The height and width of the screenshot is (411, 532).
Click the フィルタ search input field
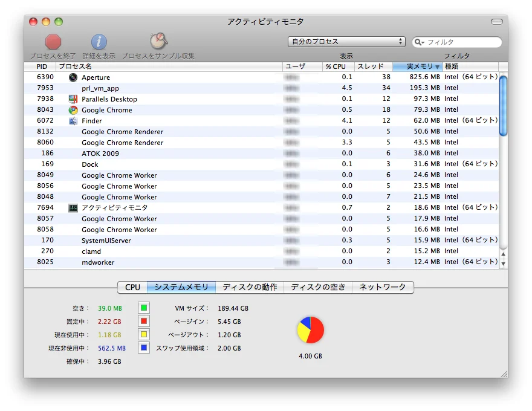click(456, 42)
